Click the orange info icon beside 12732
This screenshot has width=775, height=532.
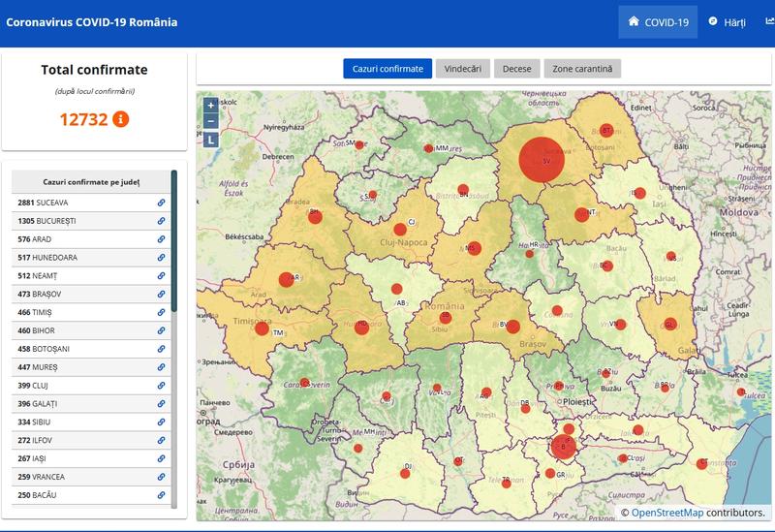(121, 119)
